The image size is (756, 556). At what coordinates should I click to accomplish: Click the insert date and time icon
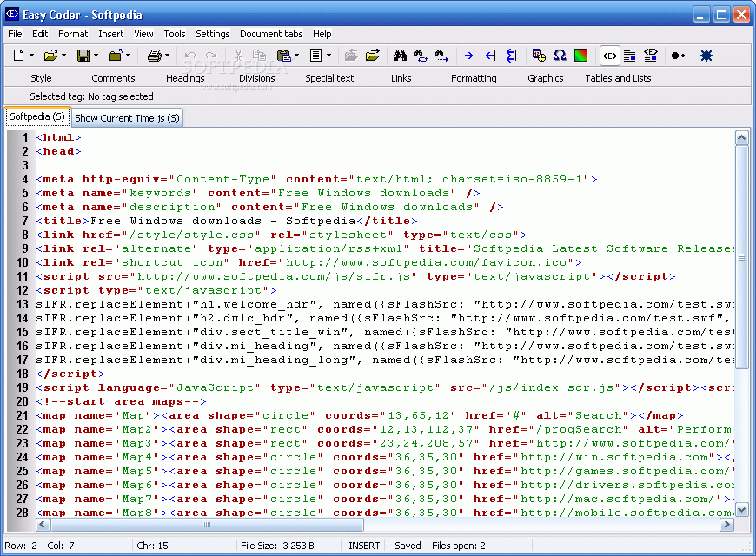[x=539, y=56]
